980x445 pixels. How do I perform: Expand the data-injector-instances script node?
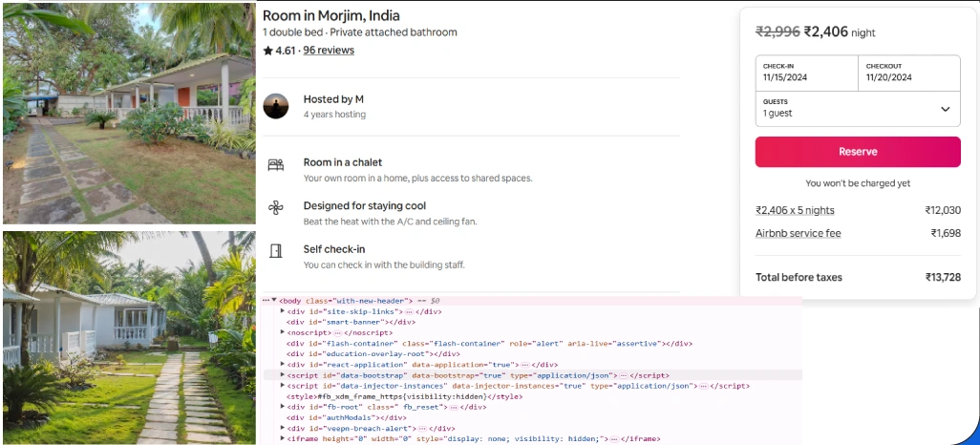coord(283,386)
